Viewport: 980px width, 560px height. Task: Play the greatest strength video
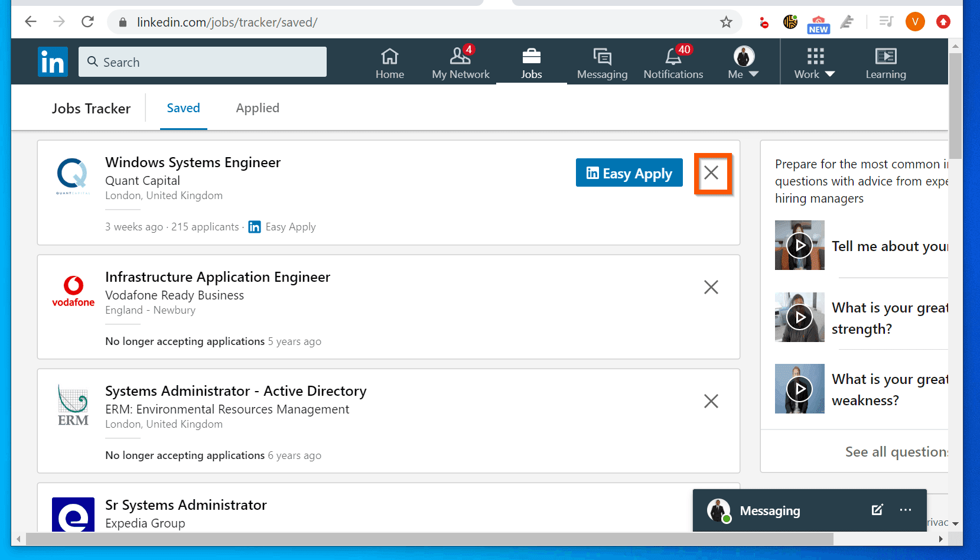(800, 317)
